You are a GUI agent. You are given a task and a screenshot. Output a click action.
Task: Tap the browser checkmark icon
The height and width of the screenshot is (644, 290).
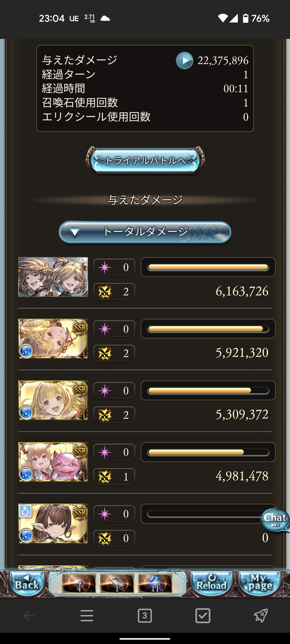tap(203, 616)
